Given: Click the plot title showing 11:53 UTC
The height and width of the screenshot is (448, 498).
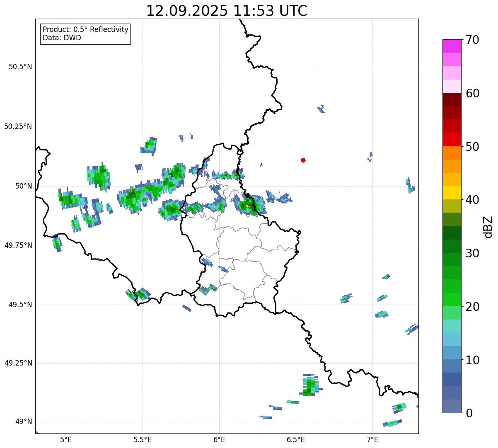Looking at the screenshot, I should (227, 11).
